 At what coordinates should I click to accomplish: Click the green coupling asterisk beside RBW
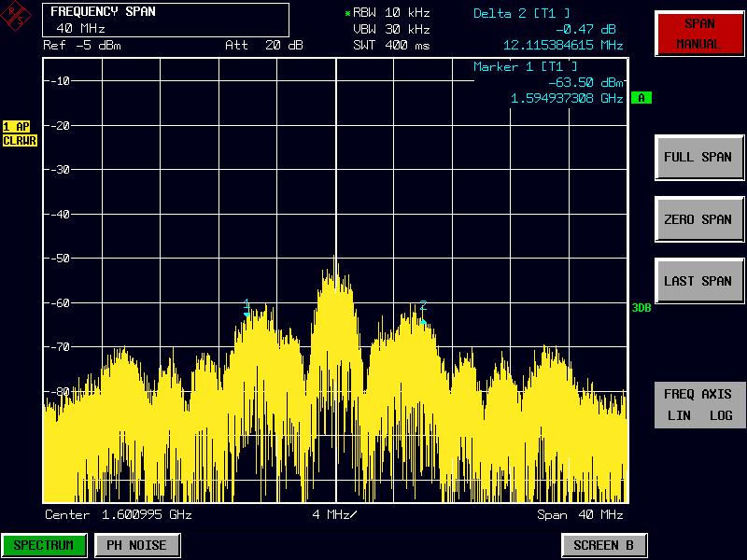(x=349, y=14)
